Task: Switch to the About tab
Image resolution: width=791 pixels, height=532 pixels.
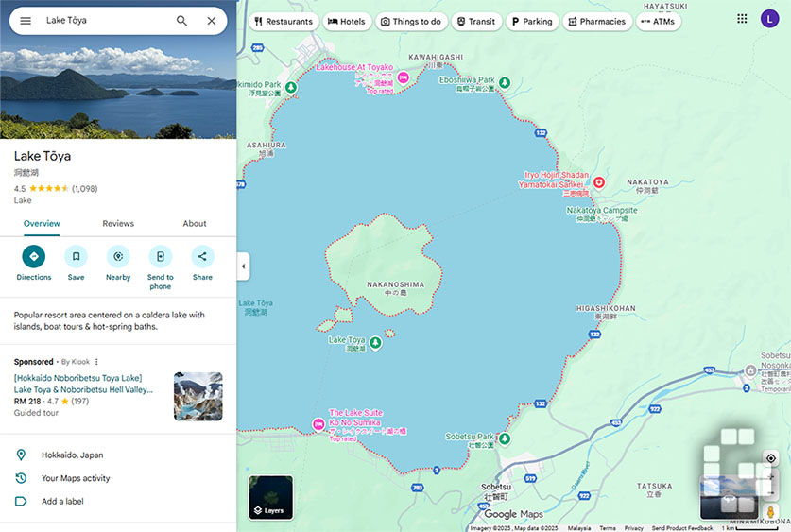Action: (x=195, y=224)
